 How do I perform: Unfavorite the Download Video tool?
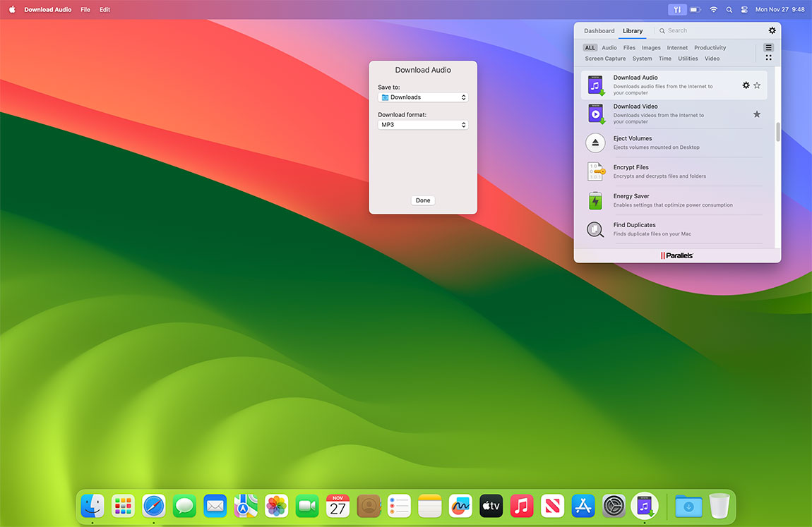(x=757, y=114)
